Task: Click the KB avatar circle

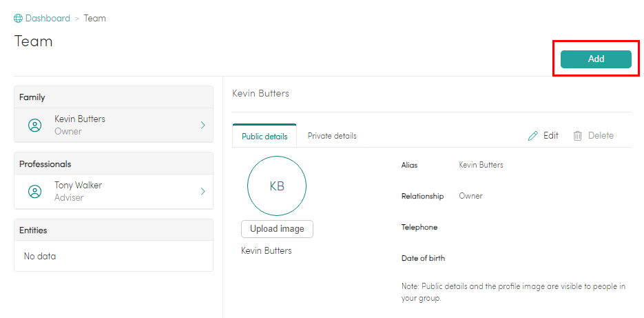Action: [277, 186]
